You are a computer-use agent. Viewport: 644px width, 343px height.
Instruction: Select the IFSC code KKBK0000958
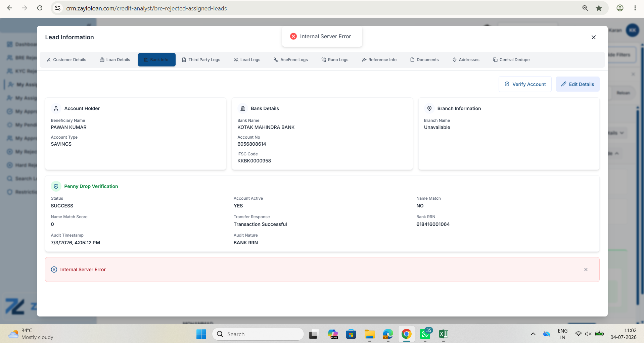coord(254,161)
